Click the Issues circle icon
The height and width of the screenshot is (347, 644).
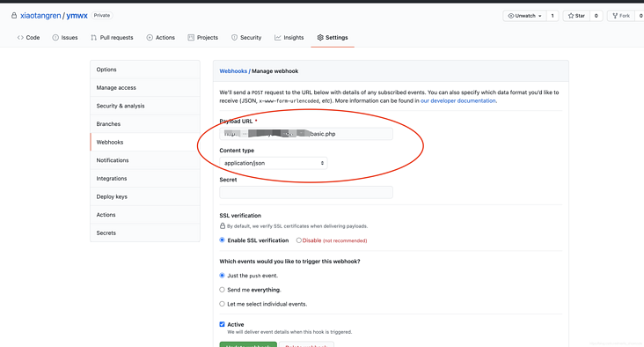(x=55, y=37)
